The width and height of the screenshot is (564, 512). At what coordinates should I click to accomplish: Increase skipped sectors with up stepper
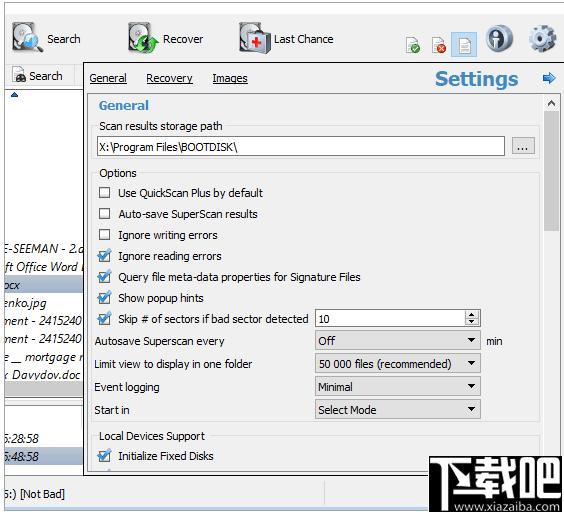click(472, 314)
